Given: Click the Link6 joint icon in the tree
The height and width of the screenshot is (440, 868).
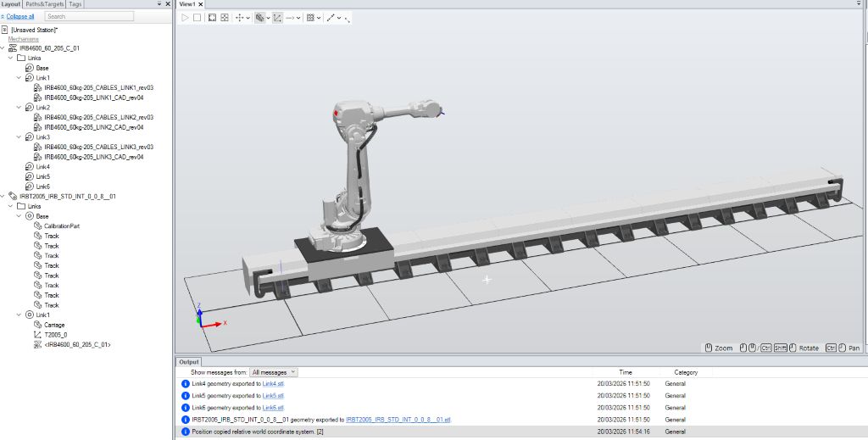Looking at the screenshot, I should tap(30, 187).
